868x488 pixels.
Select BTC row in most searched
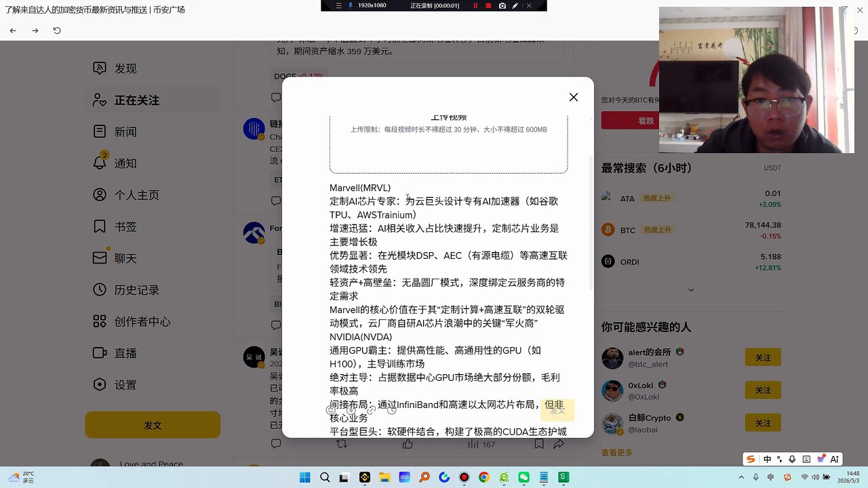coord(691,230)
